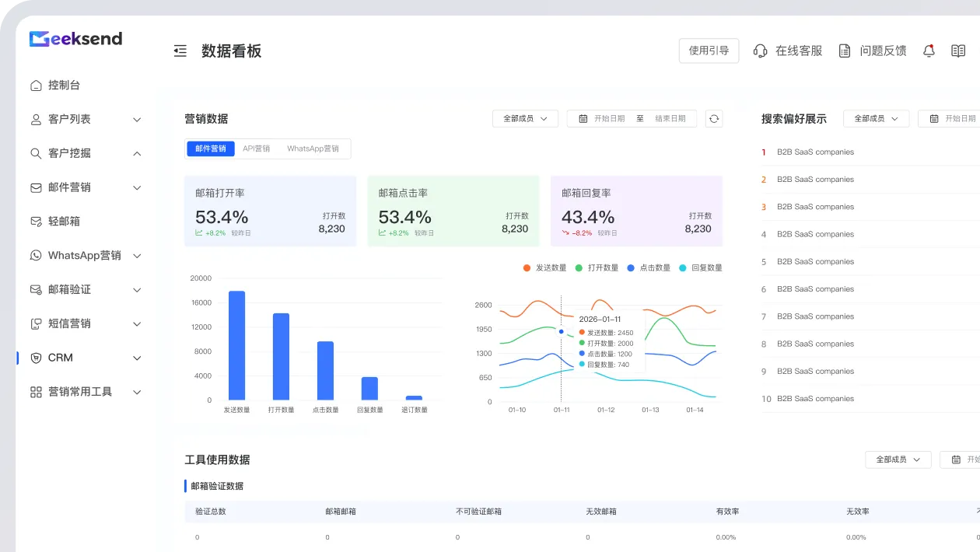Toggle the 发送数量 legend series

(x=544, y=268)
